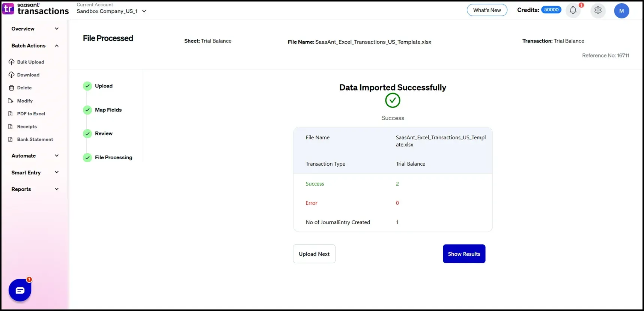Viewport: 644px width, 311px height.
Task: Click the Success count value 2
Action: coord(397,184)
